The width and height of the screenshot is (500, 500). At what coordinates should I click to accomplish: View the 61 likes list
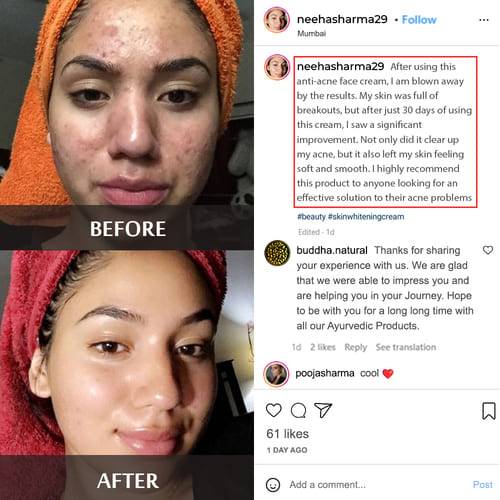point(287,434)
